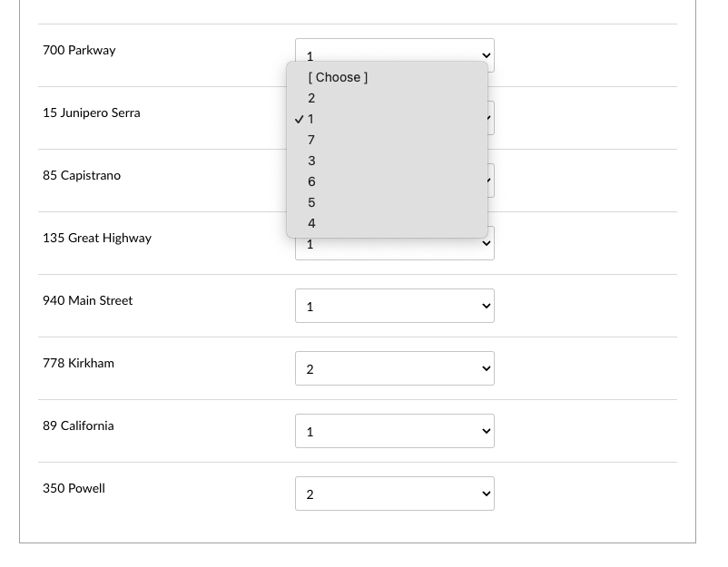Open the selector next to 350 Powell

394,494
